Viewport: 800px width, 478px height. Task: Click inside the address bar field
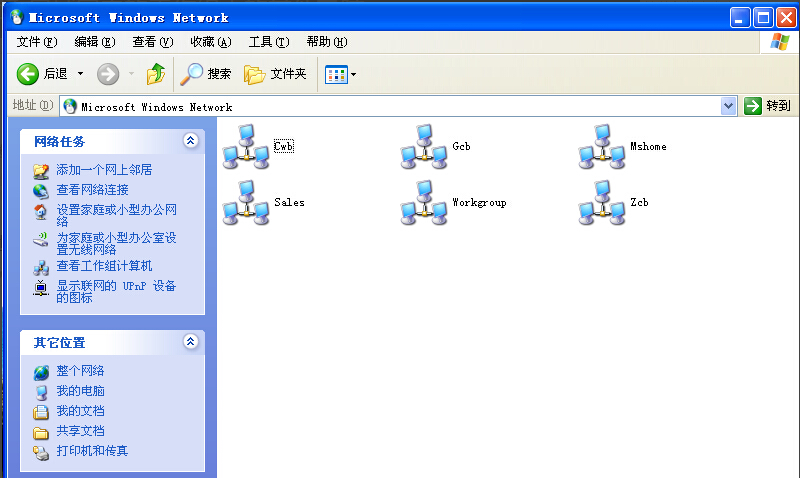point(400,106)
